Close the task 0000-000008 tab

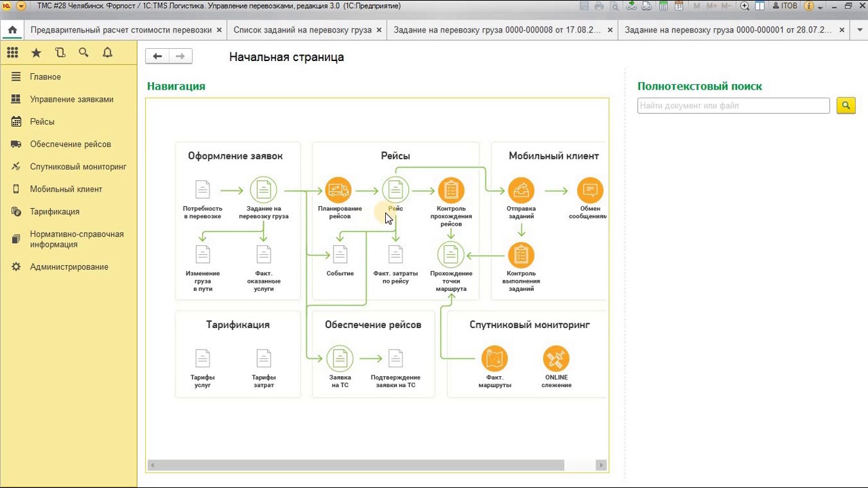coord(610,30)
